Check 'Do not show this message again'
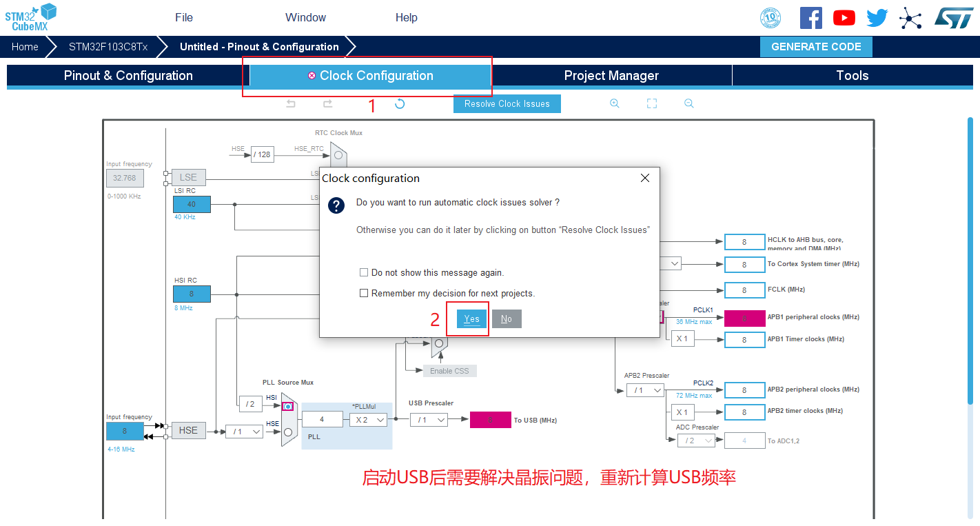 point(364,272)
